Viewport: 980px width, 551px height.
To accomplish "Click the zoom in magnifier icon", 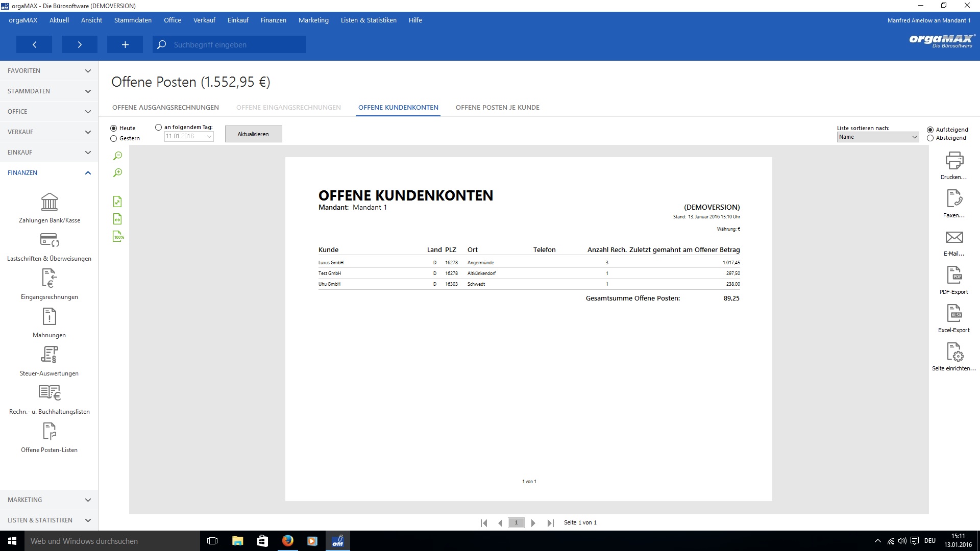I will (x=118, y=172).
